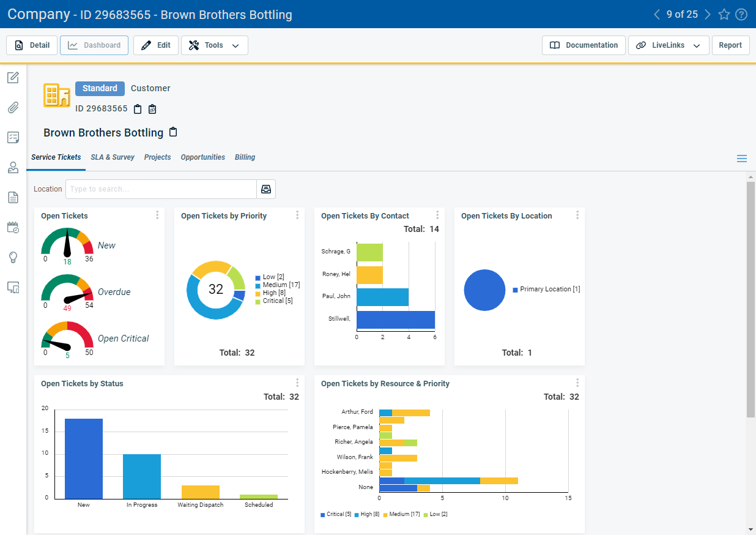756x535 pixels.
Task: Copy the company ID to clipboard
Action: click(x=138, y=109)
